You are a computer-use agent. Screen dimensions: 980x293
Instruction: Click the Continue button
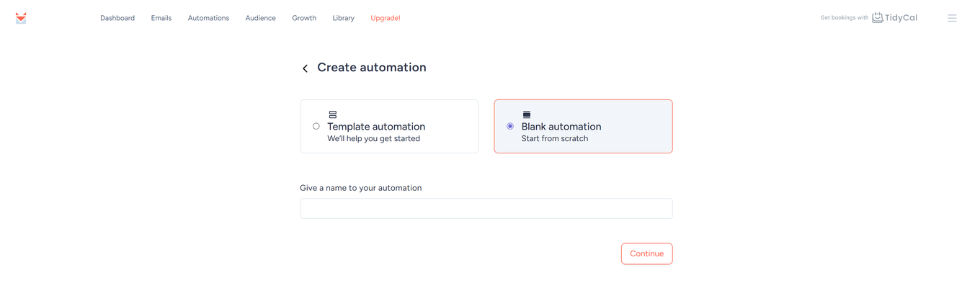point(646,253)
